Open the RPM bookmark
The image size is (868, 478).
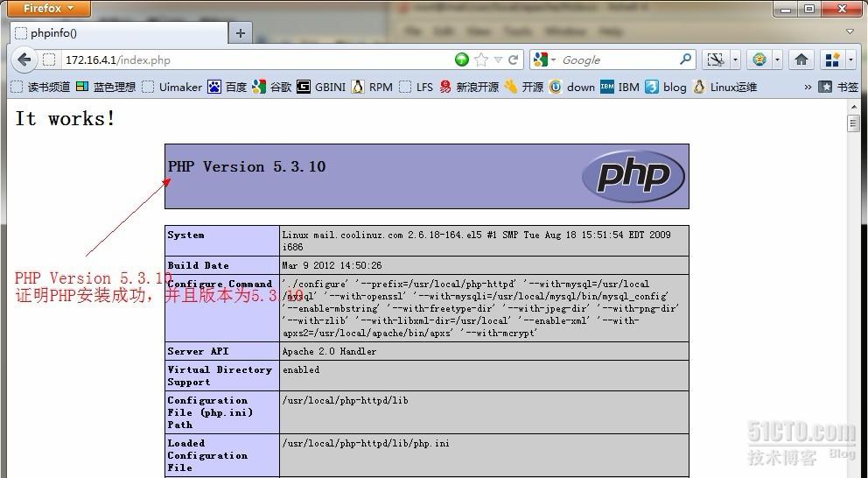372,87
